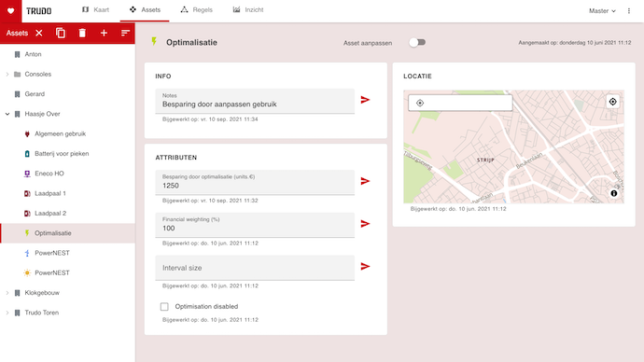
Task: Select the Anton asset
Action: (67, 54)
